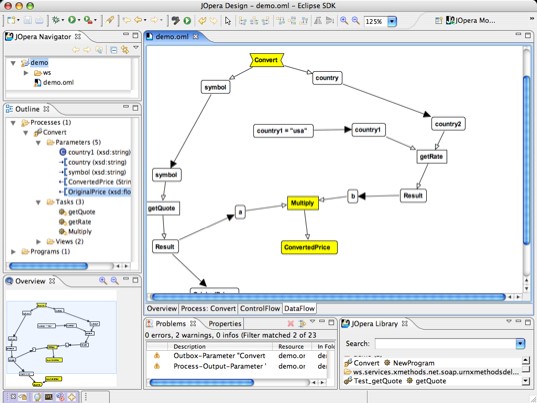Click the green Run launch icon
This screenshot has width=537, height=403.
(x=72, y=20)
